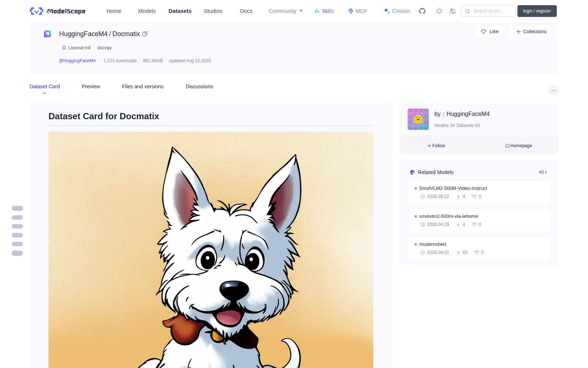Open the Docs nav item
The height and width of the screenshot is (368, 588).
tap(246, 11)
